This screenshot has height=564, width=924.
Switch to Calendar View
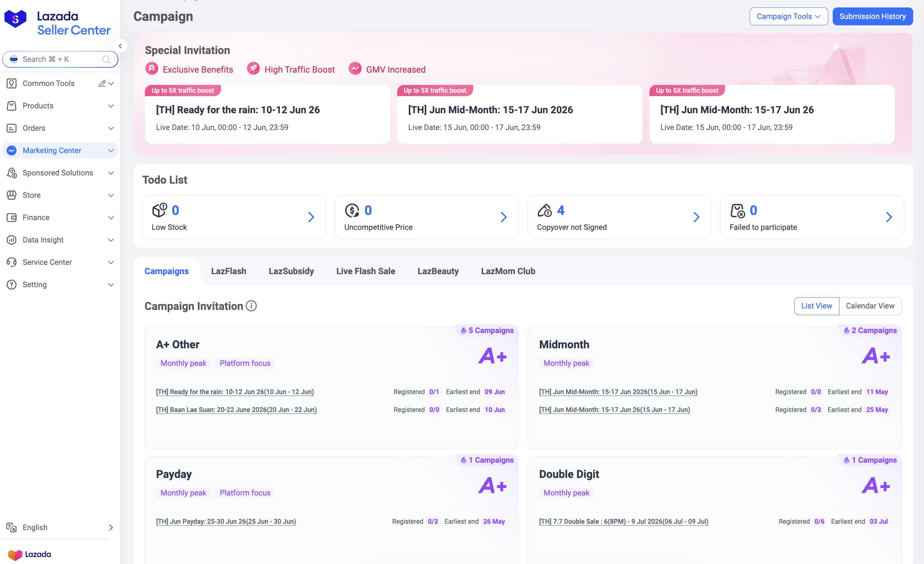point(870,306)
